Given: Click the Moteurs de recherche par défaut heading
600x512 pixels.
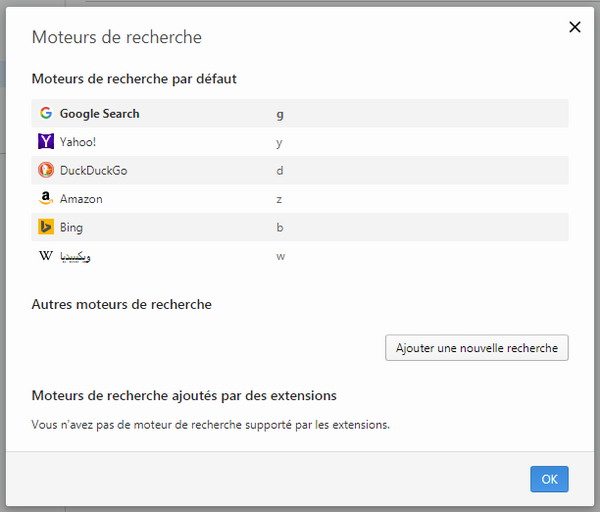Looking at the screenshot, I should click(x=134, y=78).
